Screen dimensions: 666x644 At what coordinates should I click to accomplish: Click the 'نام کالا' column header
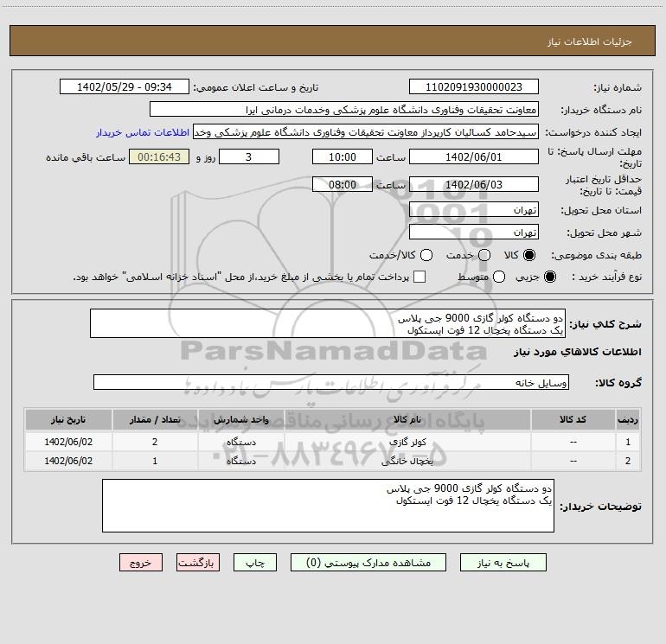[407, 419]
